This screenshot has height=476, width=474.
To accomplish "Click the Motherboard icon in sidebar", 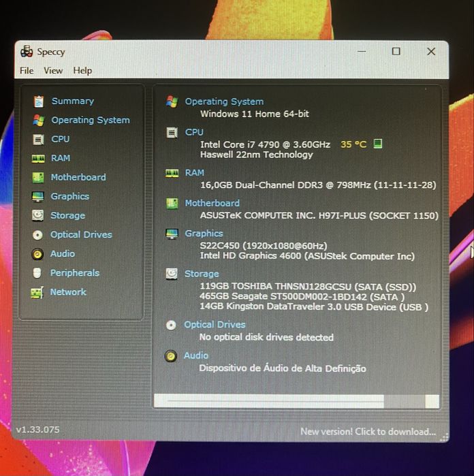I will (x=38, y=177).
